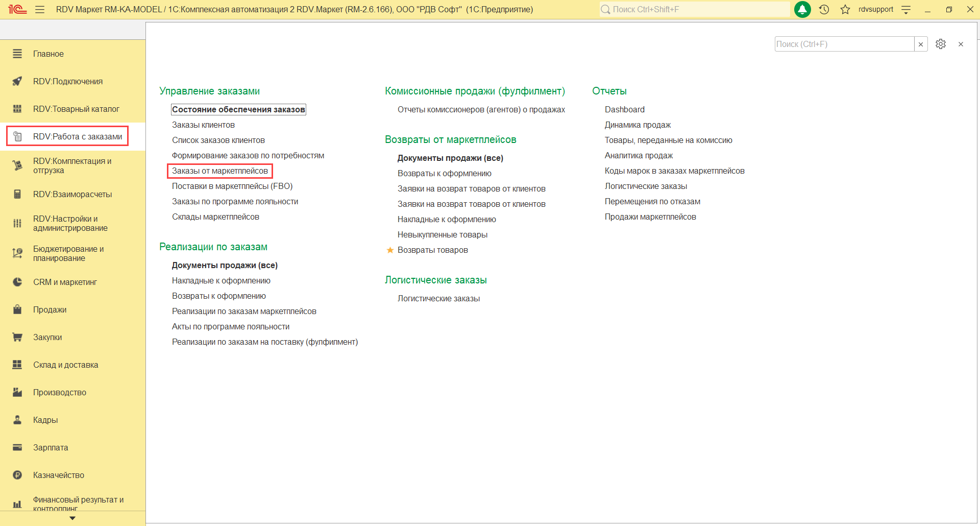The image size is (980, 526).
Task: Open Товары, переданные на комиссию report
Action: pos(669,140)
